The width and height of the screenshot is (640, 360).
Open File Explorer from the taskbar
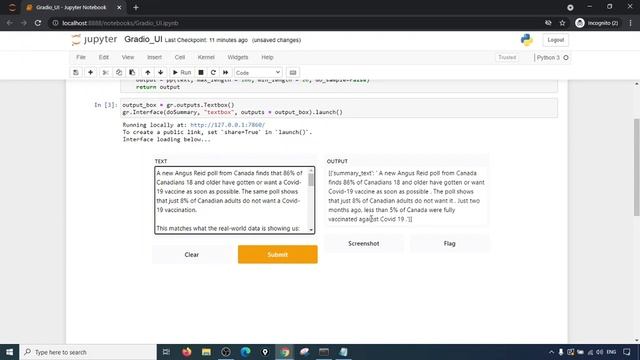[x=206, y=352]
